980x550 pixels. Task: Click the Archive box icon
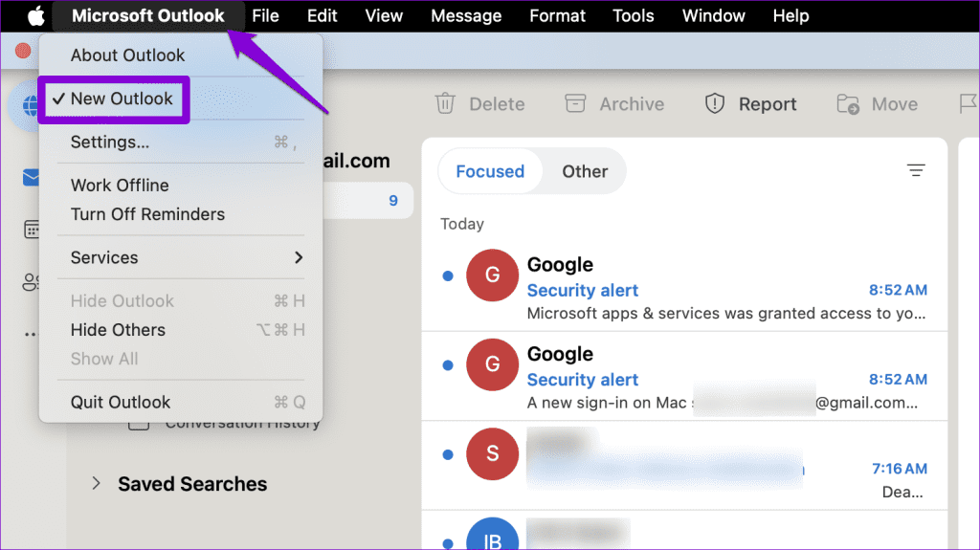coord(574,103)
